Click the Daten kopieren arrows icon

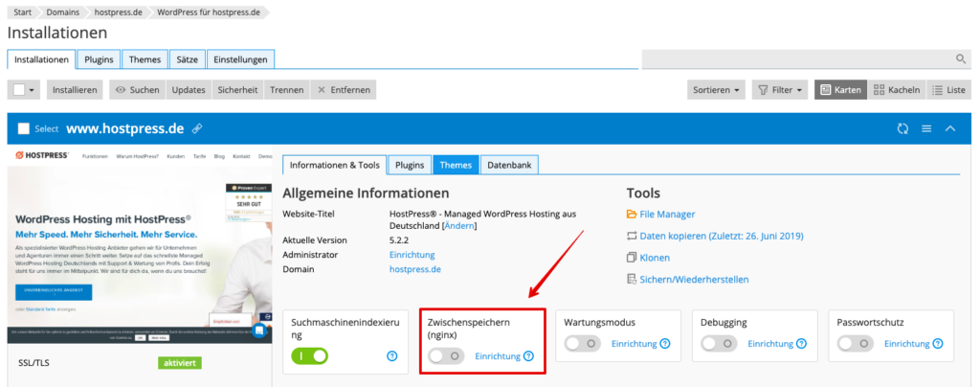click(x=632, y=237)
